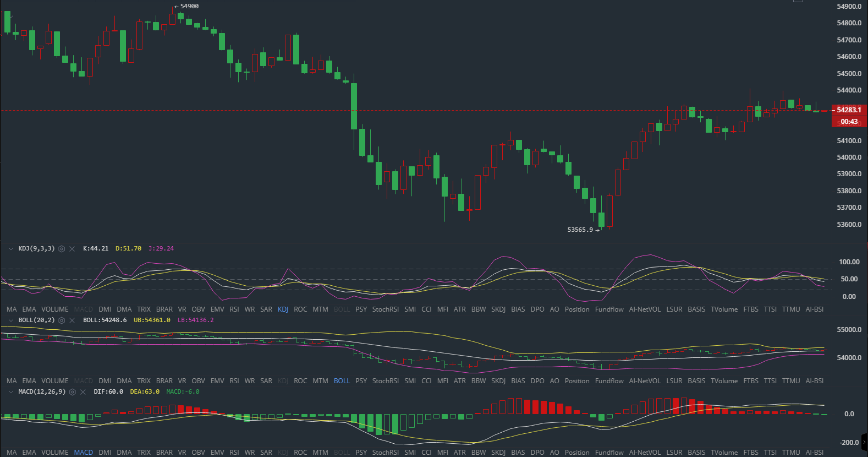Click the highlighted MACD tab in bottom indicator row
The height and width of the screenshot is (457, 868).
tap(83, 453)
